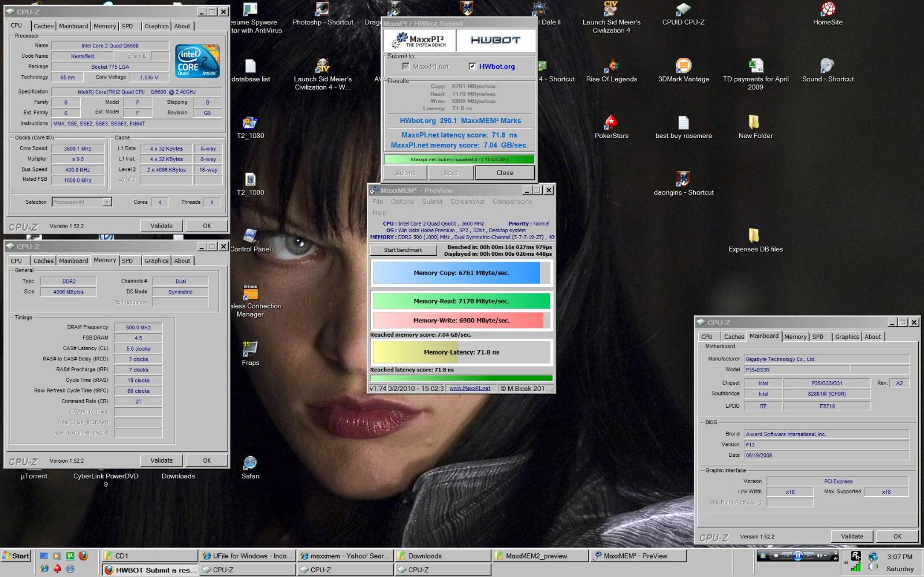Screen dimensions: 924x577
Task: Launch Sid Meier's Civilization 4 top-row shortcut
Action: (x=612, y=18)
